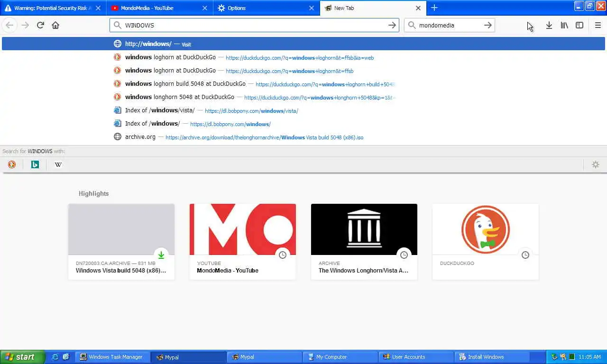Open the Windows Start button
Image resolution: width=607 pixels, height=364 pixels.
pyautogui.click(x=23, y=357)
